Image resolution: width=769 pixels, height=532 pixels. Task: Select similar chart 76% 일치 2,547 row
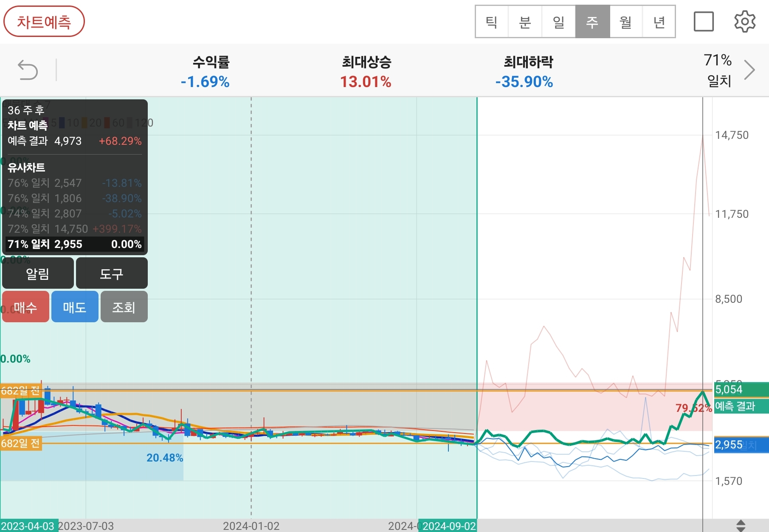coord(75,183)
